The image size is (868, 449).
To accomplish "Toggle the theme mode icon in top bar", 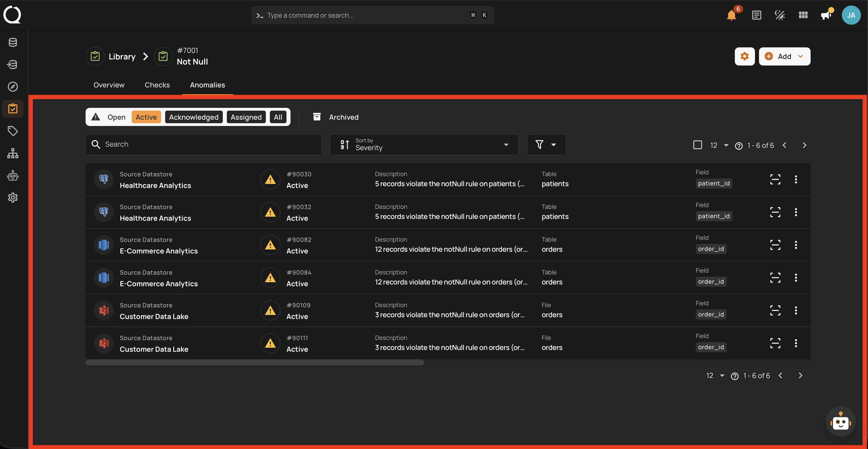I will click(780, 15).
